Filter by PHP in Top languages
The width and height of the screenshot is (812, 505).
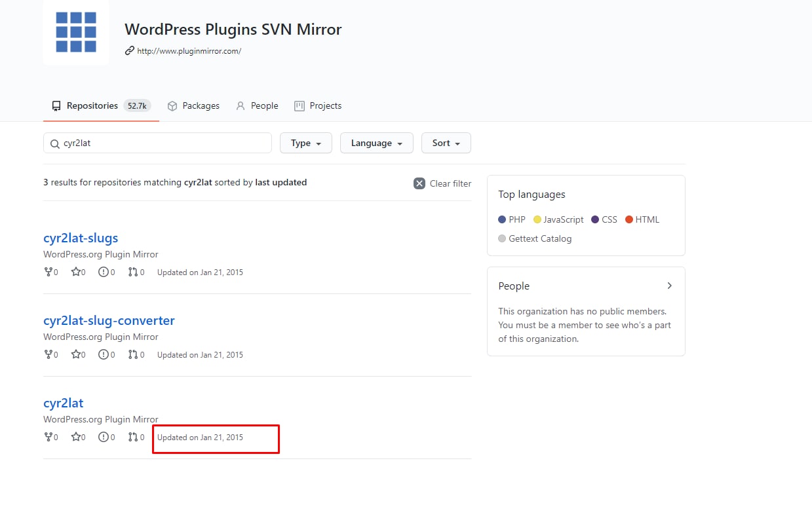coord(512,220)
